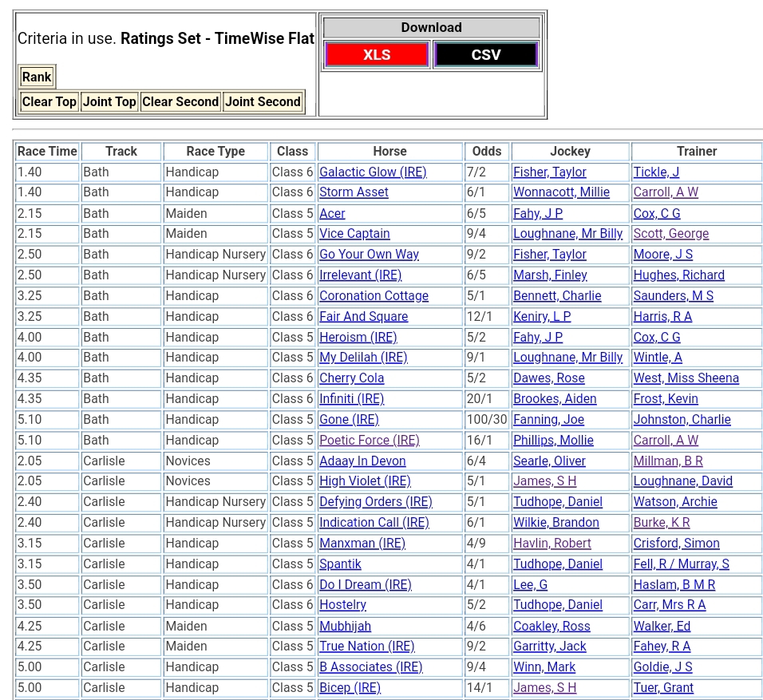Select the Joint Top filter
The image size is (763, 700).
coord(109,101)
